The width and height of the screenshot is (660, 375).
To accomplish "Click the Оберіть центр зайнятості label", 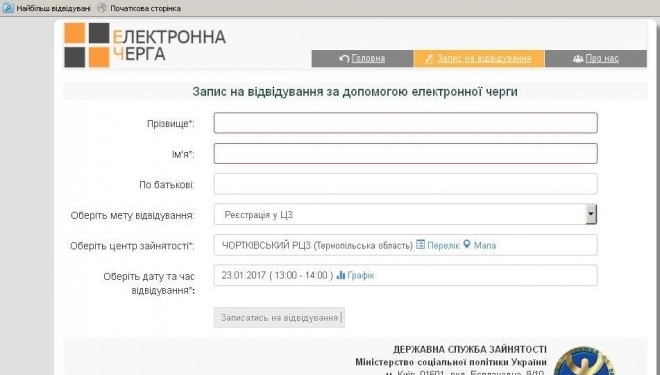I will click(132, 246).
